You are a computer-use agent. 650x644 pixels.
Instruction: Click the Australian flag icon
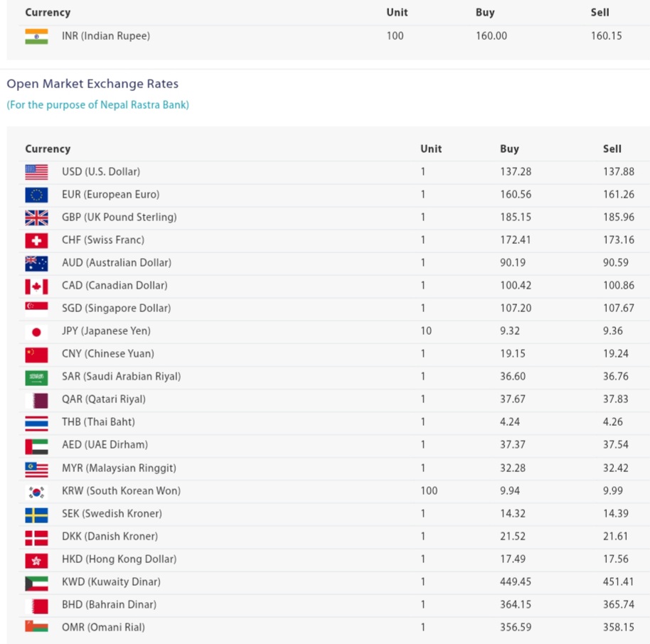pyautogui.click(x=36, y=263)
